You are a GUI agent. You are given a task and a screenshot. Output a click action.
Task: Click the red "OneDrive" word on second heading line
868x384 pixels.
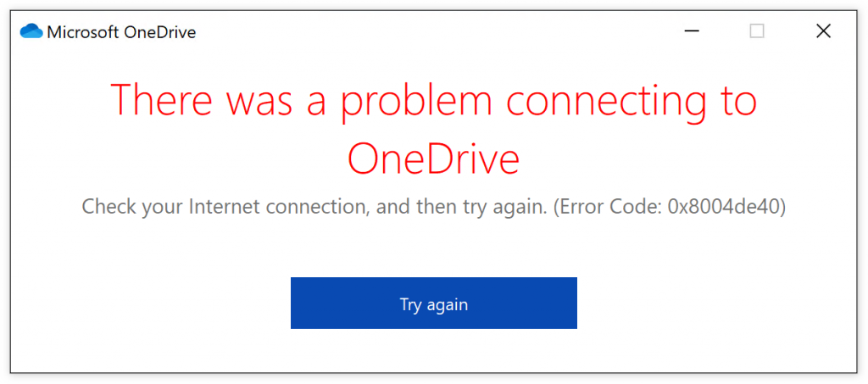tap(433, 159)
